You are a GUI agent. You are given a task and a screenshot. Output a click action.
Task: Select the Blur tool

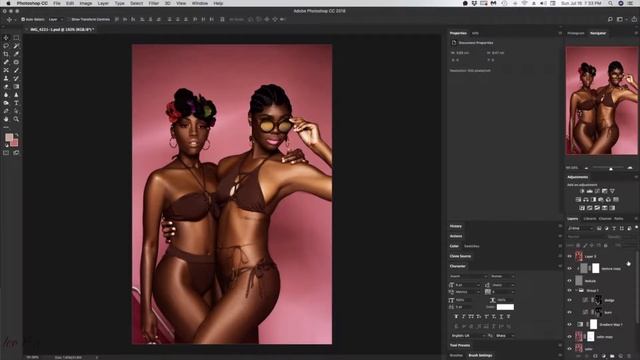(x=6, y=95)
